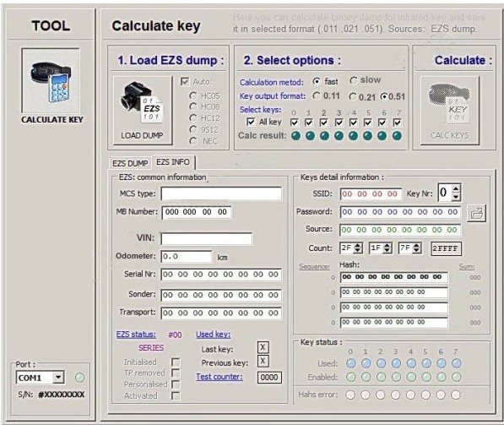The image size is (504, 425).
Task: Click Calc result indicator for key 3
Action: (x=339, y=136)
